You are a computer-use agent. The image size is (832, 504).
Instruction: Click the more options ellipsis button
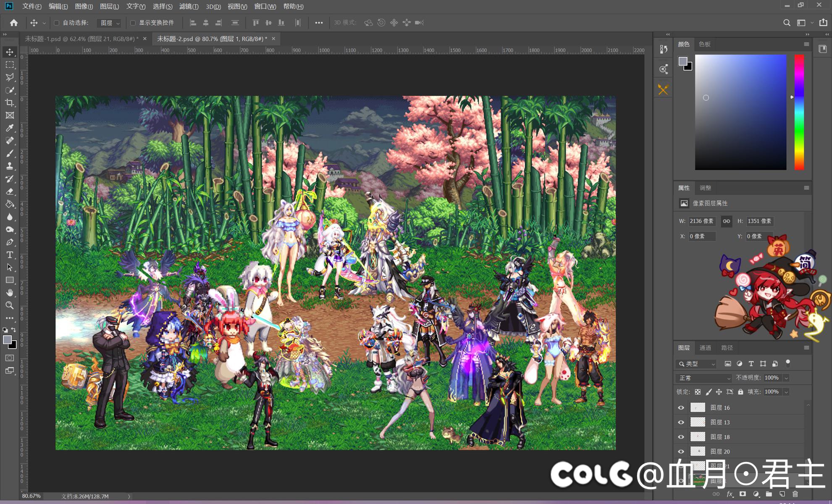click(319, 23)
